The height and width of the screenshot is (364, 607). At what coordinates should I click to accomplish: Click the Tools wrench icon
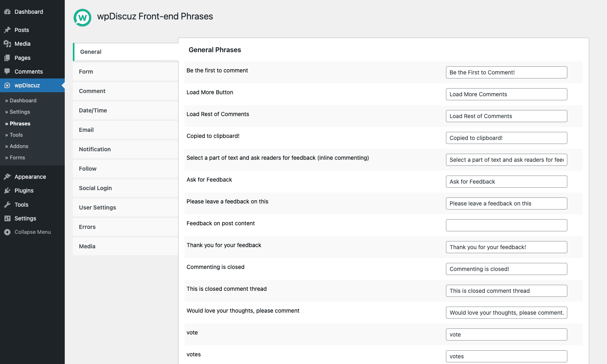click(x=7, y=205)
